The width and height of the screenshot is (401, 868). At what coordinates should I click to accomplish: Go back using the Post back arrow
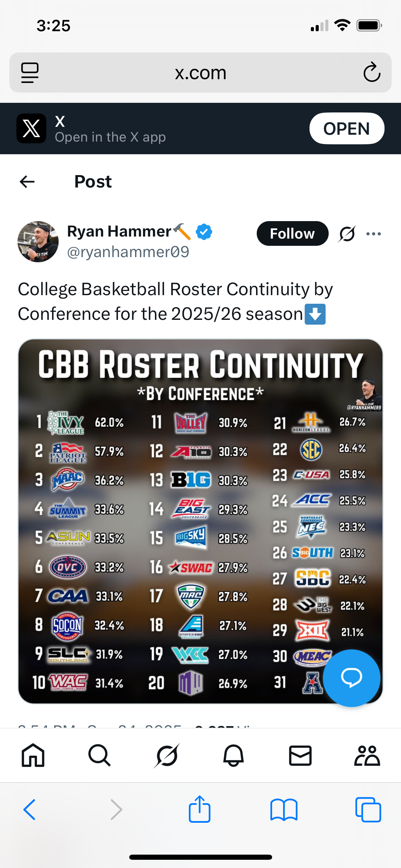point(27,181)
